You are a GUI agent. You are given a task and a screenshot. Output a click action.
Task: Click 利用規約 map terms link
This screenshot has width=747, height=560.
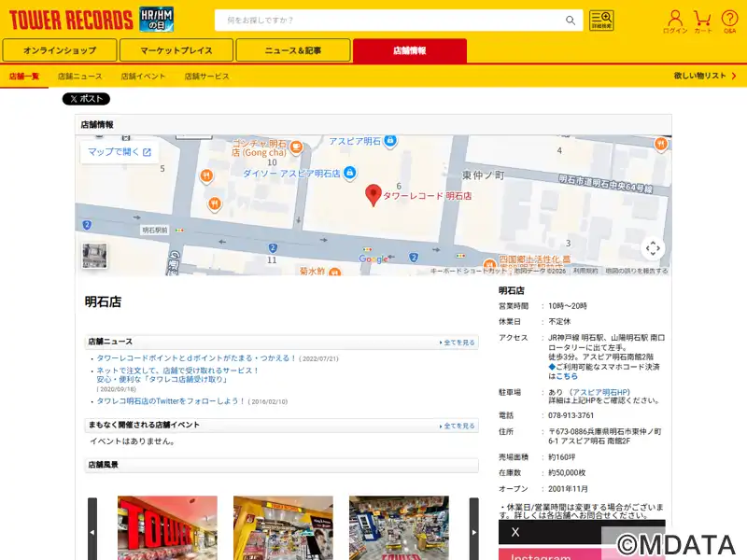585,271
